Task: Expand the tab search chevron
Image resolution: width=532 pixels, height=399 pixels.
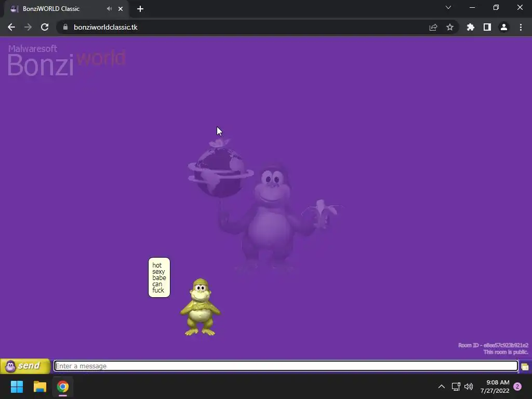Action: pos(448,7)
